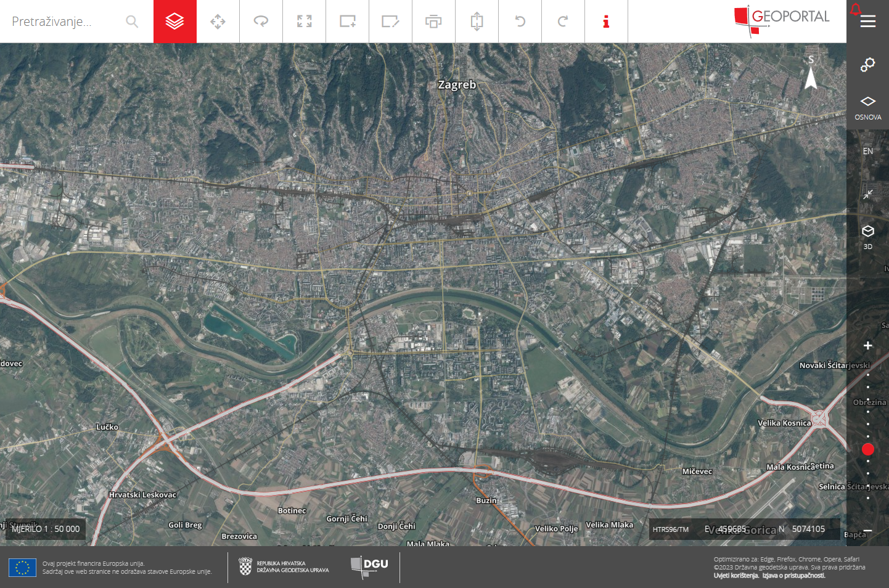The width and height of the screenshot is (889, 588).
Task: Open the OSNOVA base map selector
Action: tap(868, 108)
